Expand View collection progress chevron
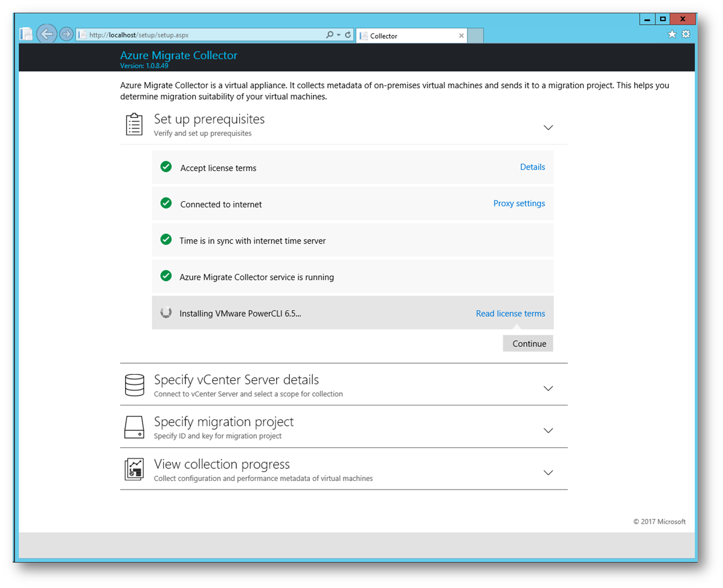This screenshot has width=723, height=588. (548, 473)
